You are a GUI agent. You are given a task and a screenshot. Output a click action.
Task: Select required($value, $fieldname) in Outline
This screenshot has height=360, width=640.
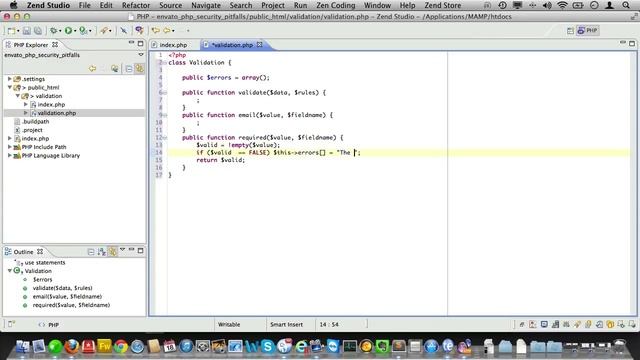pos(71,305)
